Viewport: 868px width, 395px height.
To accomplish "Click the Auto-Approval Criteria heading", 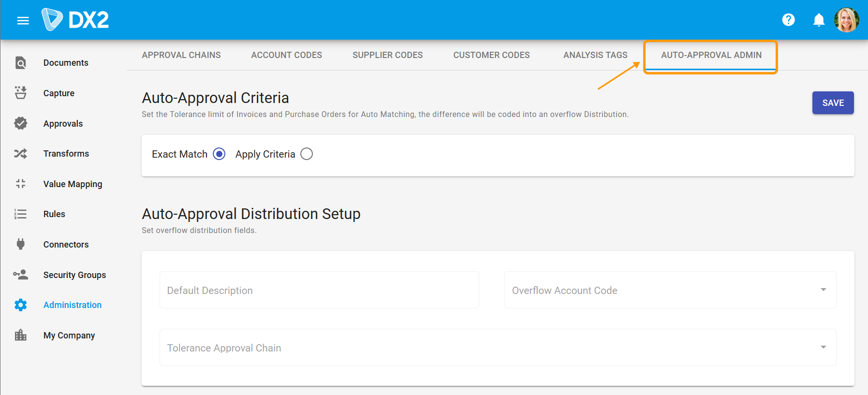I will [216, 98].
